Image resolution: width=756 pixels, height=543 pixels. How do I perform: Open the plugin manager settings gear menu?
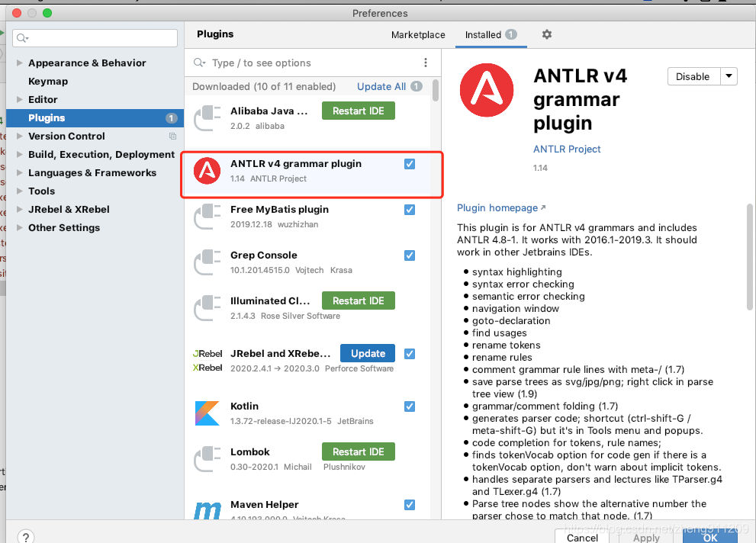pyautogui.click(x=546, y=34)
